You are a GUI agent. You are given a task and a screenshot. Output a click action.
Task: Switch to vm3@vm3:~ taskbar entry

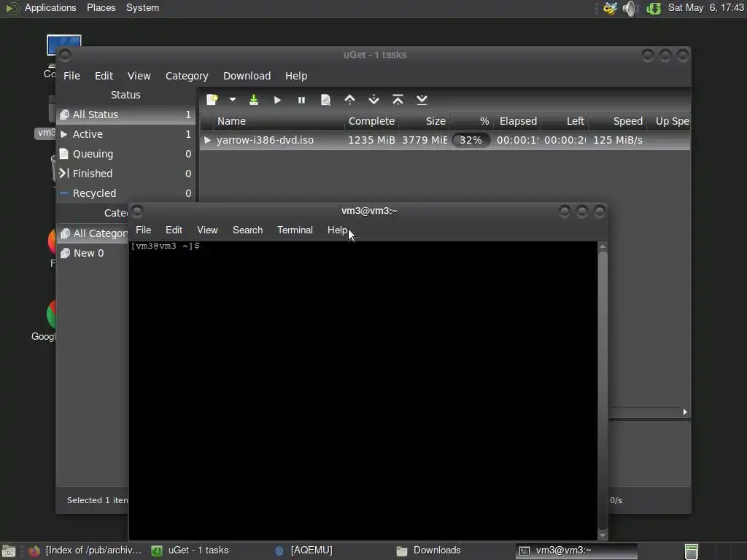pos(576,551)
